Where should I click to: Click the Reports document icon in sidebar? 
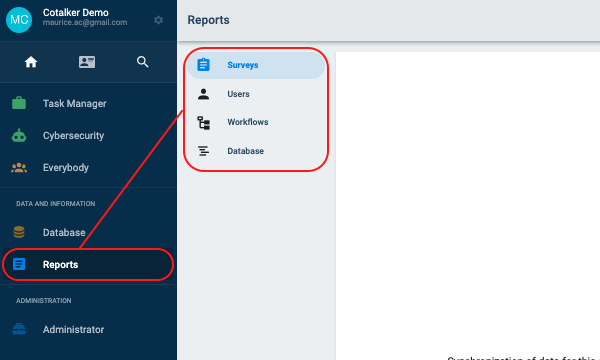(x=19, y=264)
